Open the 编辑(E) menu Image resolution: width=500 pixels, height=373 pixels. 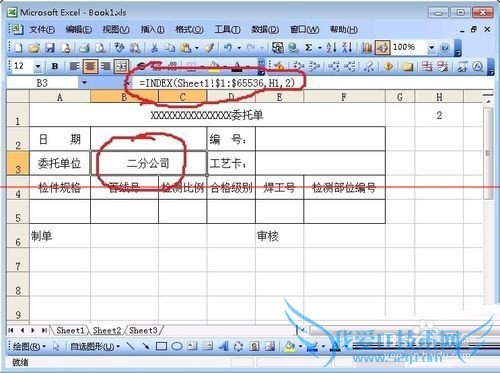[79, 30]
